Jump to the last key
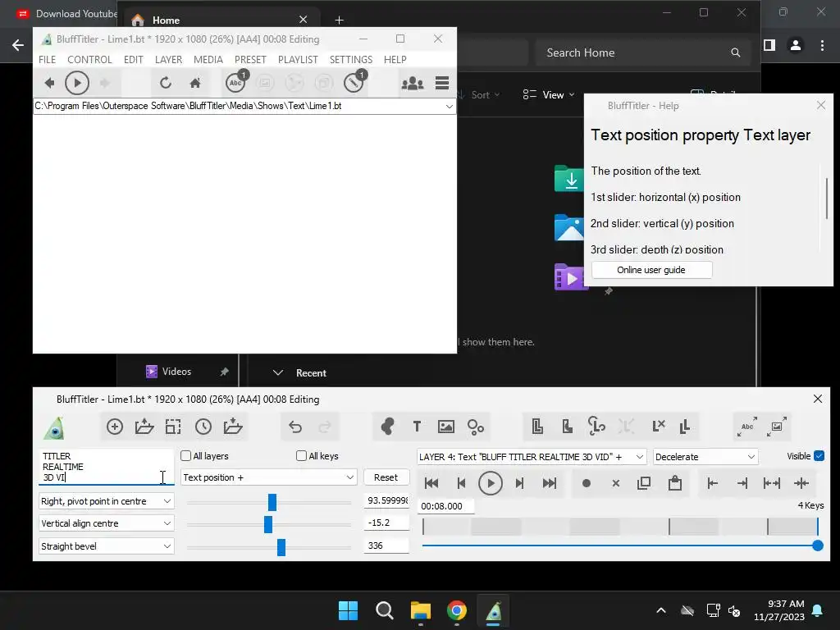Screen dimensions: 840x630 [549, 483]
